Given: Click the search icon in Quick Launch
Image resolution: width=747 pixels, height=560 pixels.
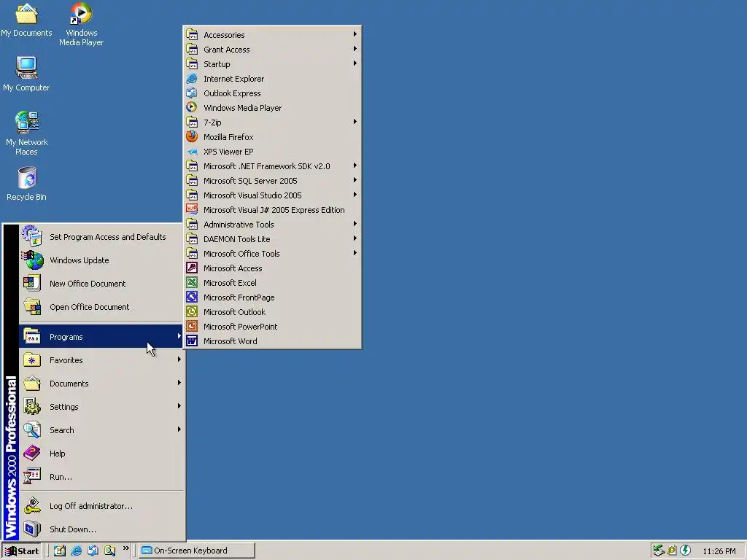Looking at the screenshot, I should 109,551.
